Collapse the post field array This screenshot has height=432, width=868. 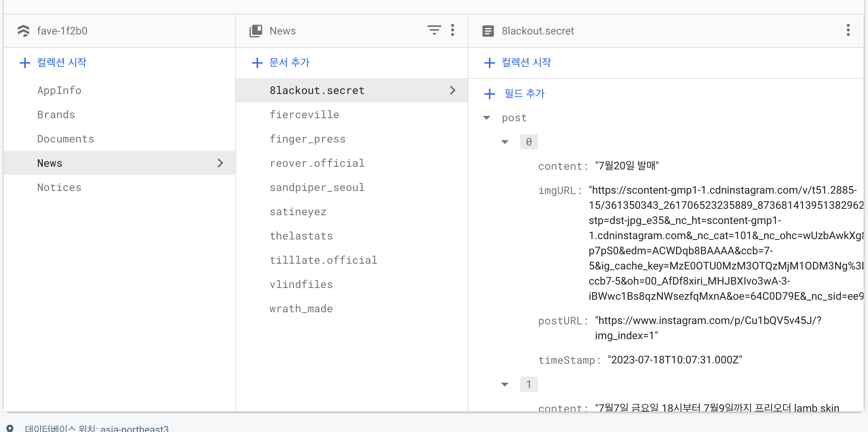[487, 118]
